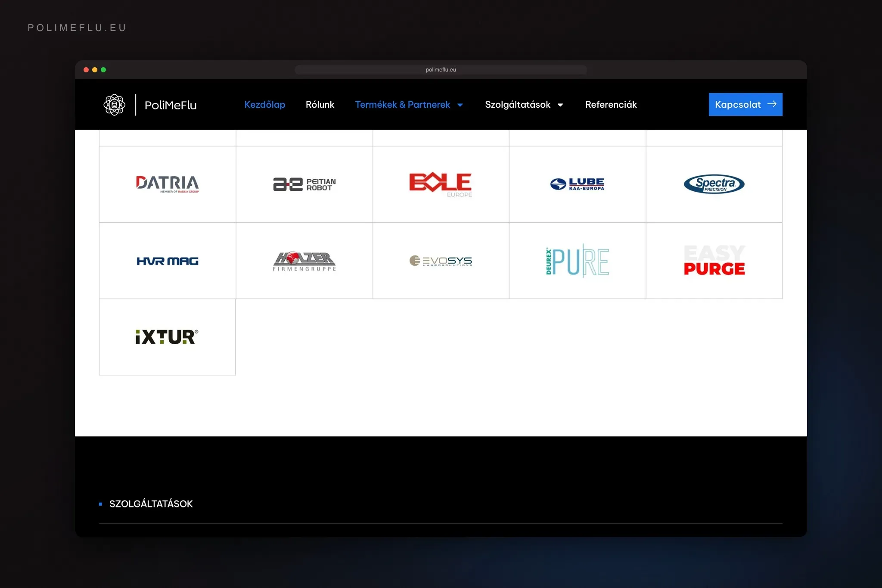Open the Peitian Robot partner logo
The height and width of the screenshot is (588, 882).
coord(304,184)
